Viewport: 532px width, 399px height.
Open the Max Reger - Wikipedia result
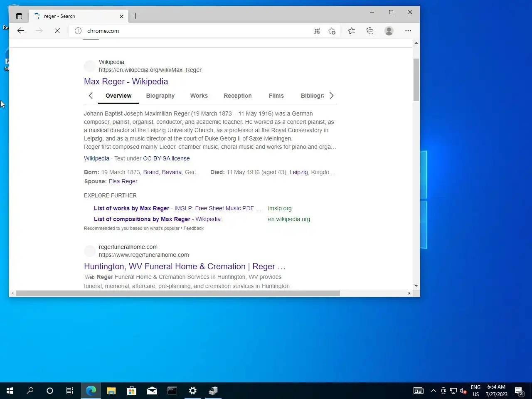coord(126,81)
